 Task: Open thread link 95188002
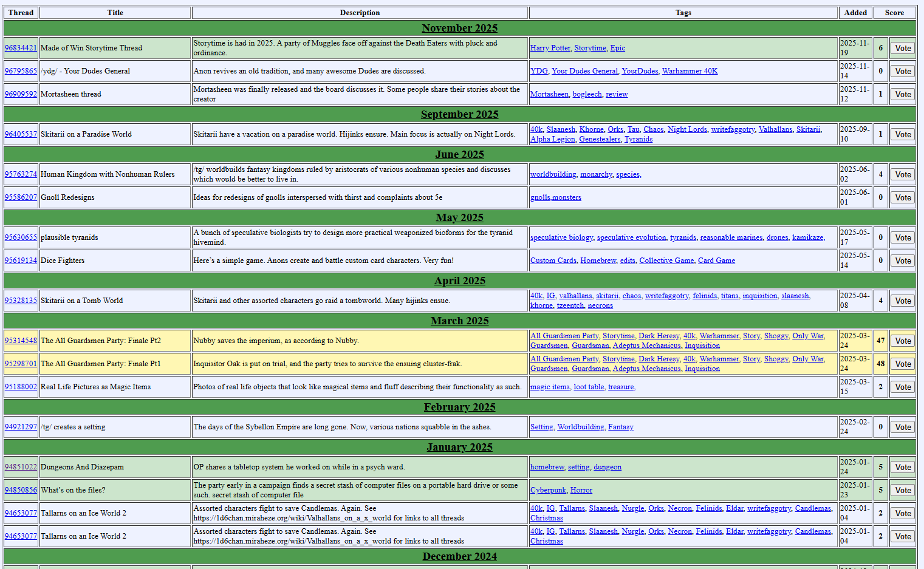click(x=21, y=387)
